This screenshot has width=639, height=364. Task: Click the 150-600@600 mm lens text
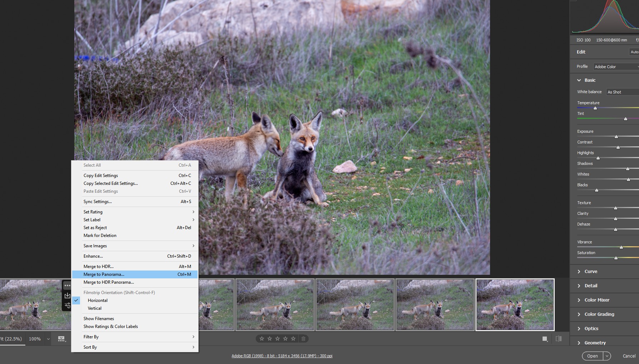click(x=611, y=40)
